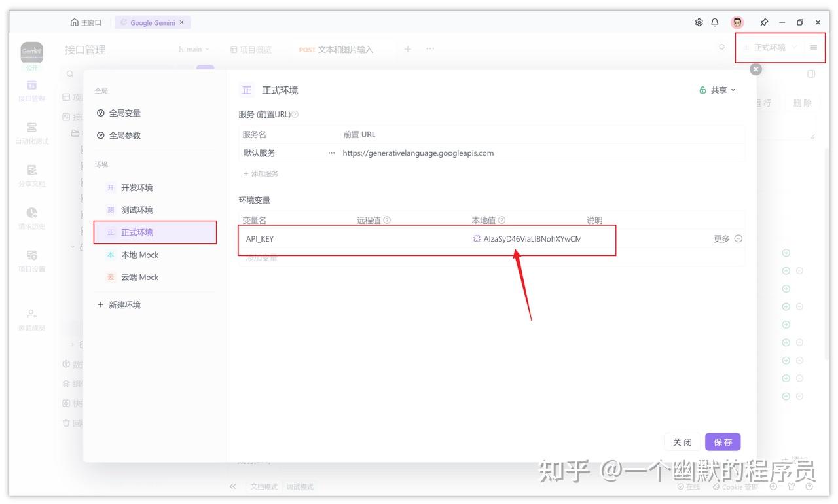Switch to the 主窗口 tab

click(x=86, y=22)
